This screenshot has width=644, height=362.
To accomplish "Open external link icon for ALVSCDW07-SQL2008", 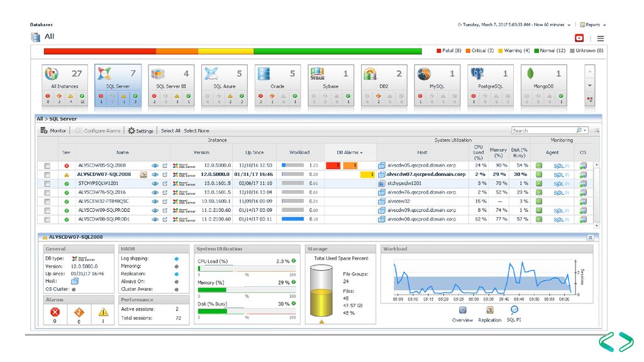I will point(165,175).
